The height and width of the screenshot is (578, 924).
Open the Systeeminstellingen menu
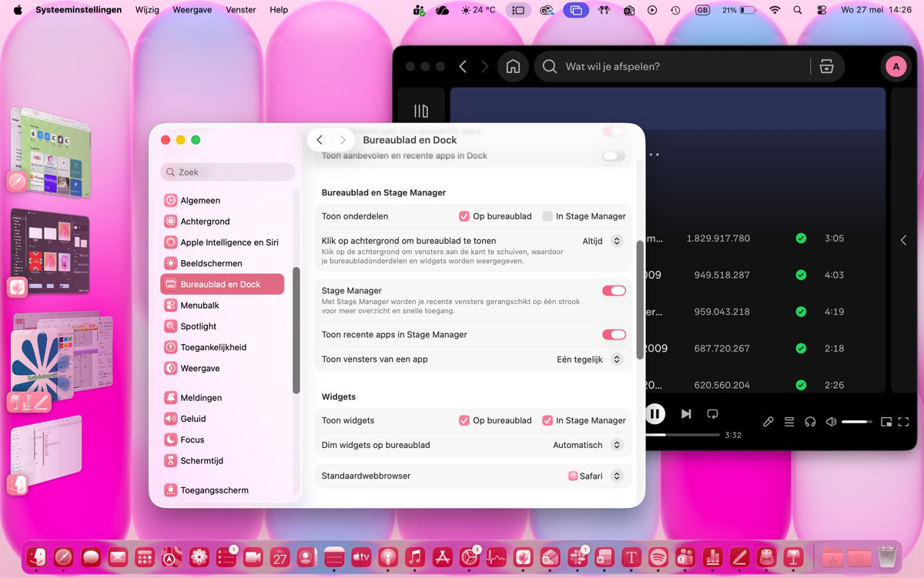tap(79, 10)
